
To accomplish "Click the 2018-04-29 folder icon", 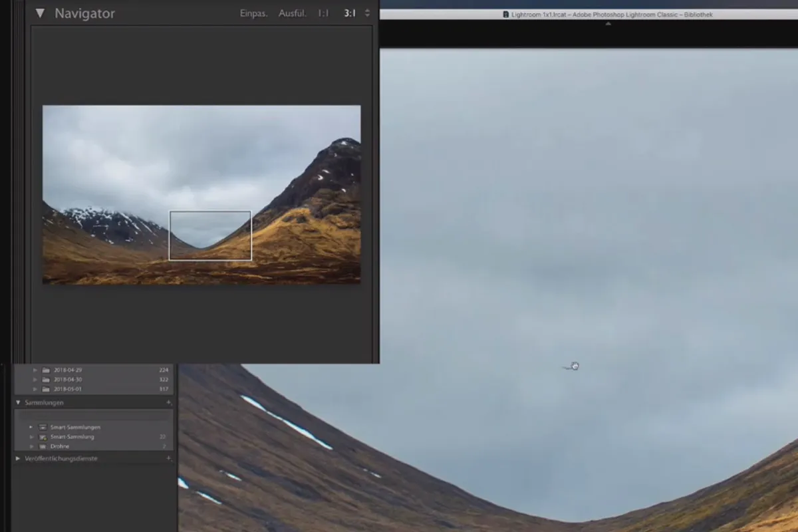I will tap(46, 370).
